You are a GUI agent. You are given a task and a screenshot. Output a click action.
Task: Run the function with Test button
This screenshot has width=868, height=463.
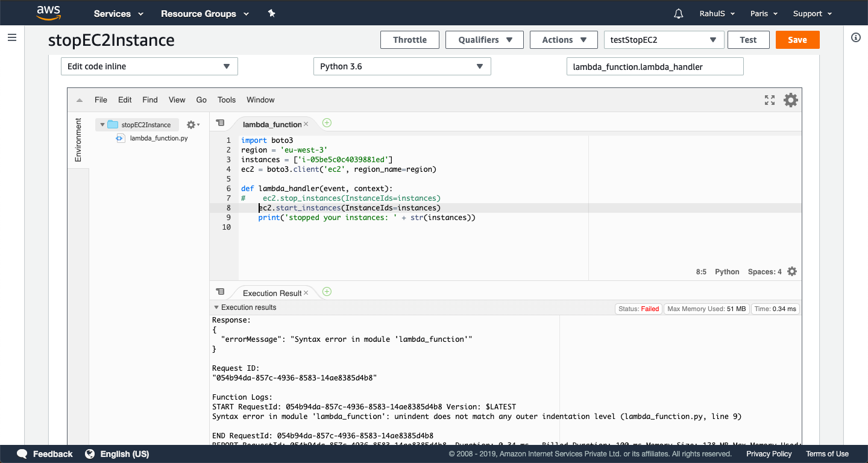pos(748,40)
